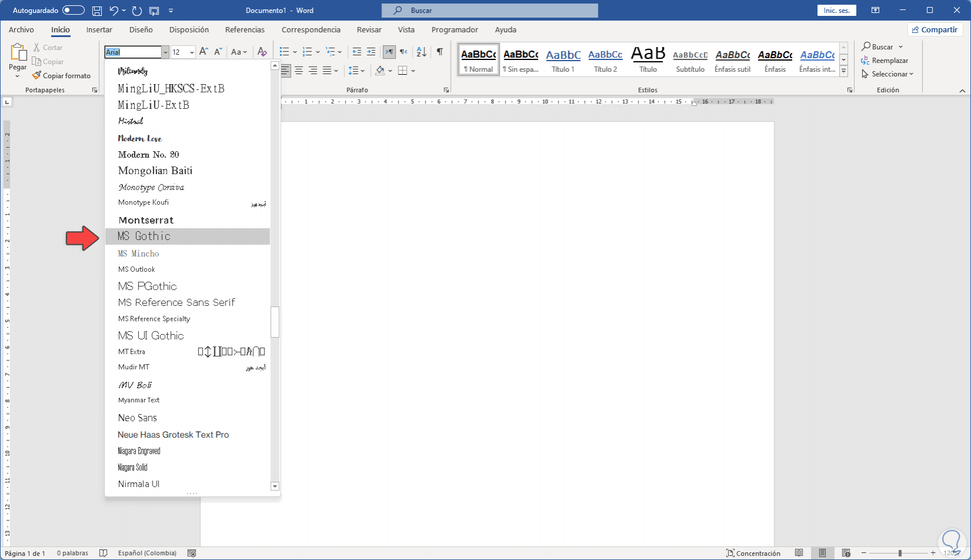
Task: Zoom in with the plus button
Action: tap(933, 553)
